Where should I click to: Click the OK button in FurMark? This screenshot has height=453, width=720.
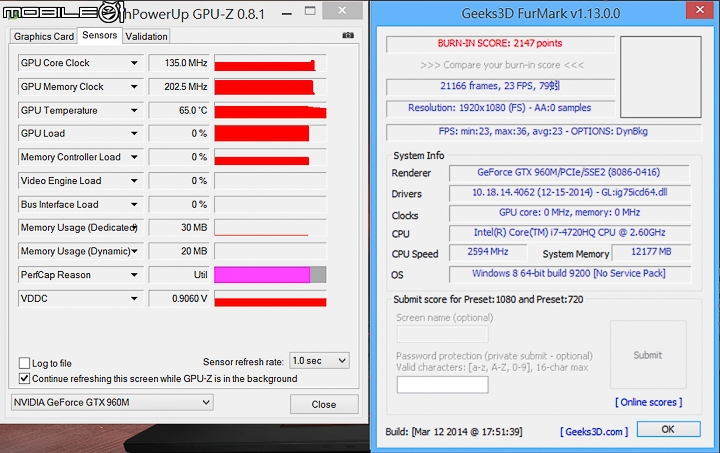tap(668, 429)
